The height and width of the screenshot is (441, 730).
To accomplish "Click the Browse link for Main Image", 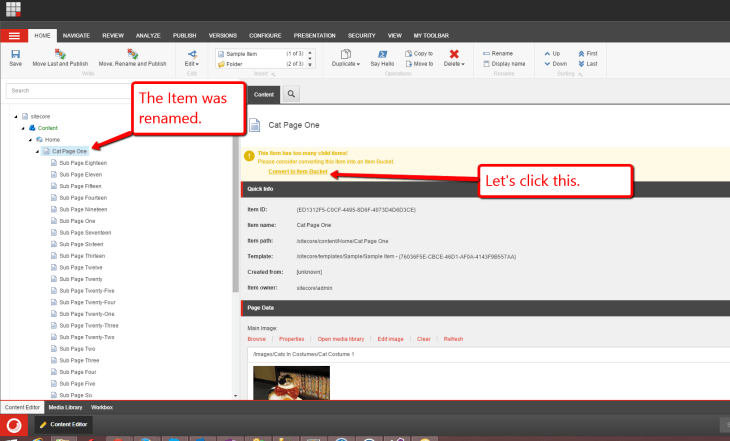I will tap(257, 339).
